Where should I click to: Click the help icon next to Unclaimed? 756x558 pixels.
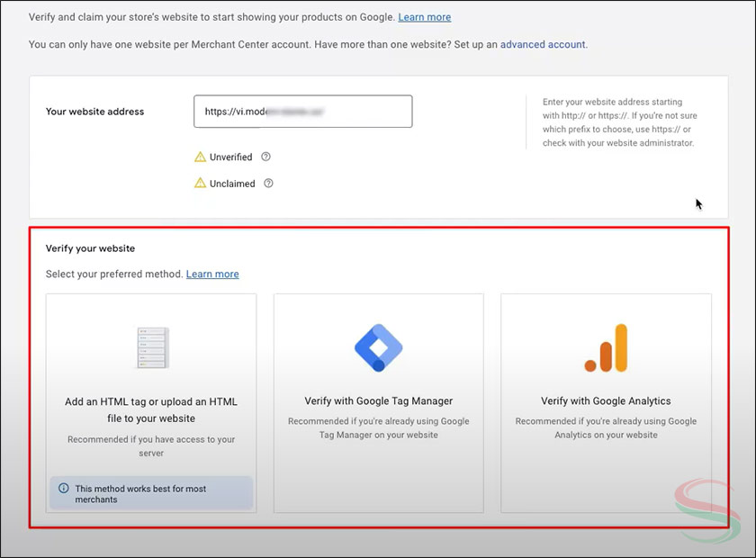coord(268,184)
